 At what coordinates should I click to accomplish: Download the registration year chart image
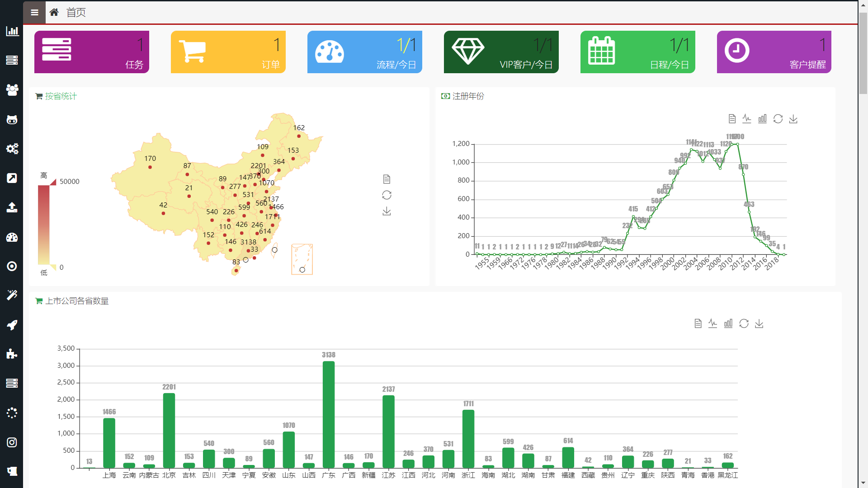[x=793, y=119]
